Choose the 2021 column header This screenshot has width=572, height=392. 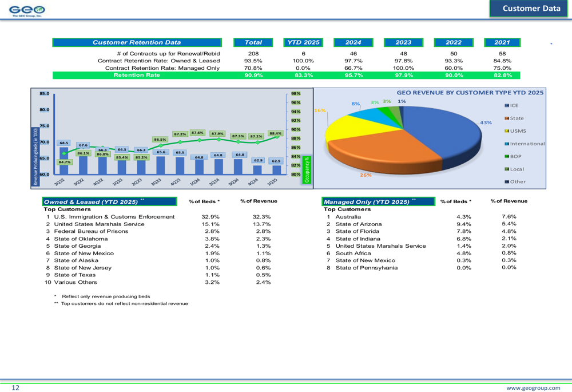(502, 42)
